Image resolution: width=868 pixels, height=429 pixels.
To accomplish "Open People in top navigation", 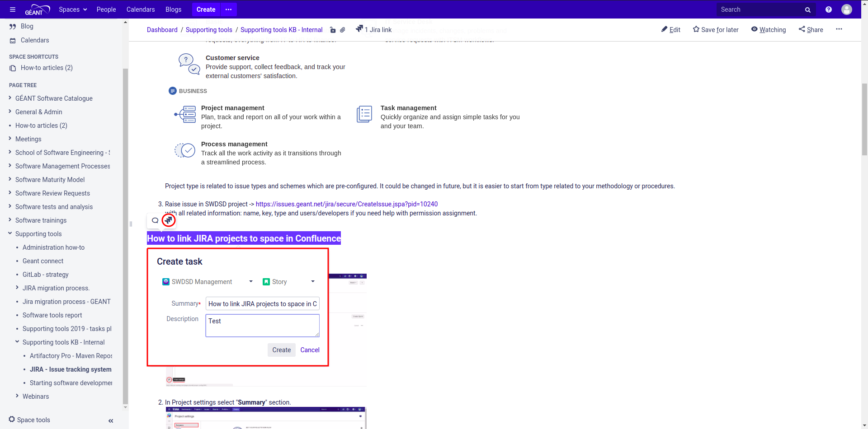I will pyautogui.click(x=106, y=9).
